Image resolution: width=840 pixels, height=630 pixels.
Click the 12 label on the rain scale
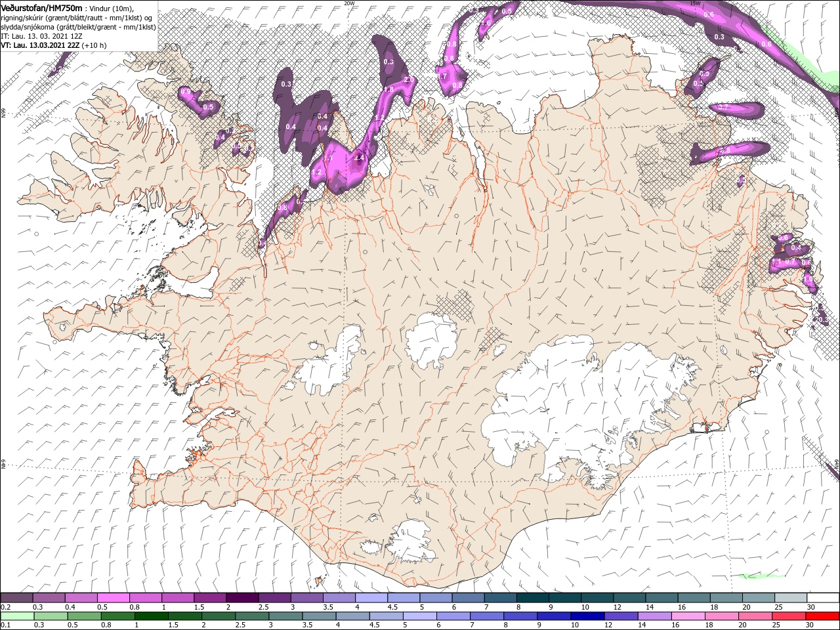coord(608,625)
